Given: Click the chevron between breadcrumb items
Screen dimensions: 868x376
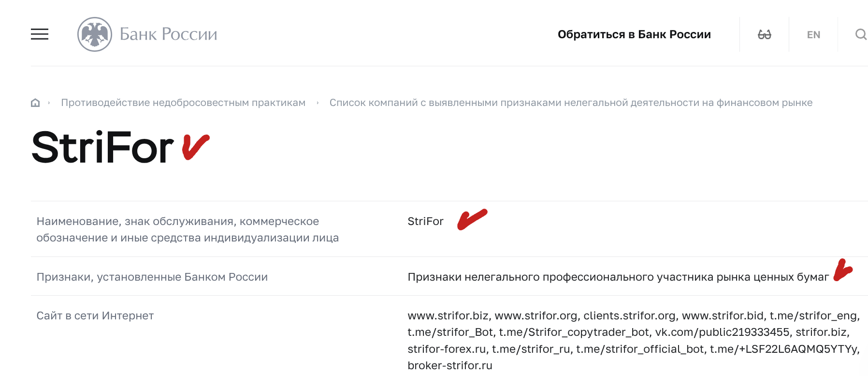Looking at the screenshot, I should point(317,102).
